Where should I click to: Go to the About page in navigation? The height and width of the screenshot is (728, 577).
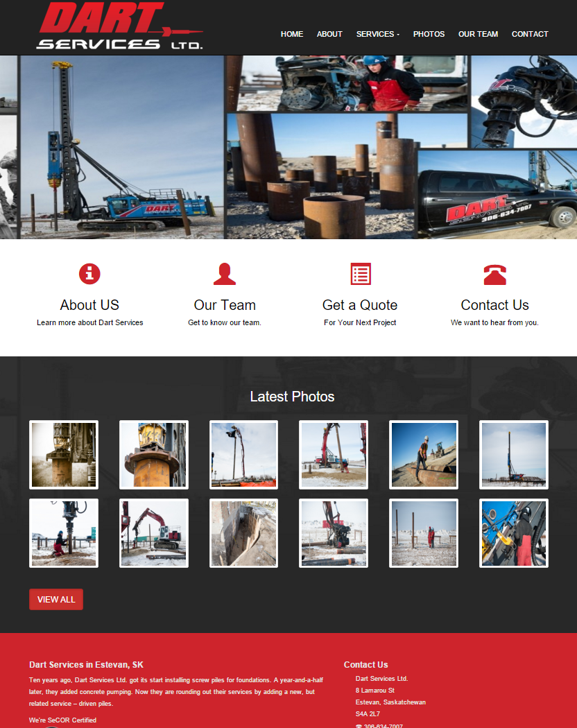point(329,34)
